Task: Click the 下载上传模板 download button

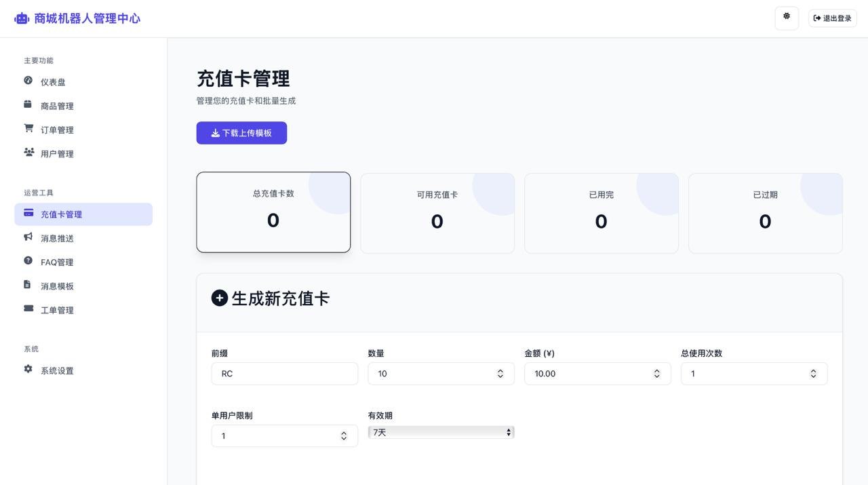Action: [x=241, y=132]
